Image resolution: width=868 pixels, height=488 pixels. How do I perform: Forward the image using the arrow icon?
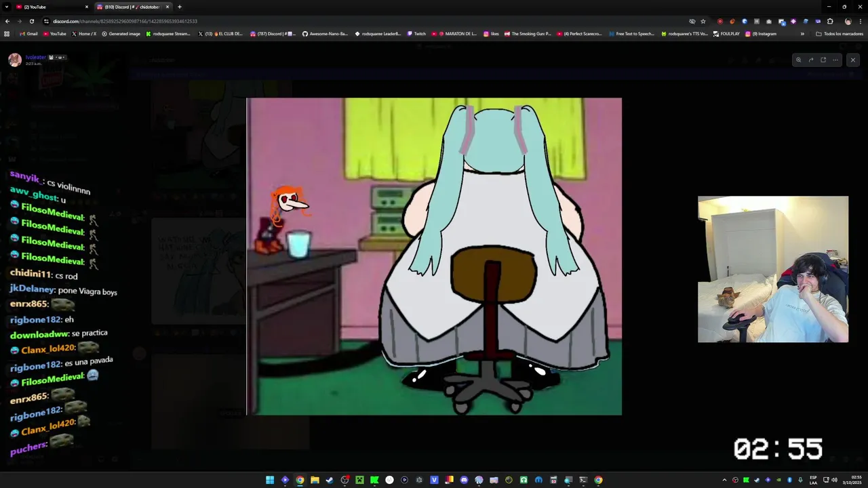pos(811,60)
